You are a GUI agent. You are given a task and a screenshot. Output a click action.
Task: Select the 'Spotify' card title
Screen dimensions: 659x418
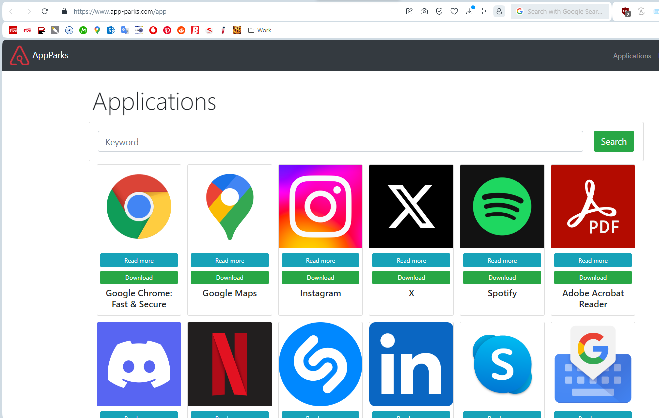click(x=502, y=293)
